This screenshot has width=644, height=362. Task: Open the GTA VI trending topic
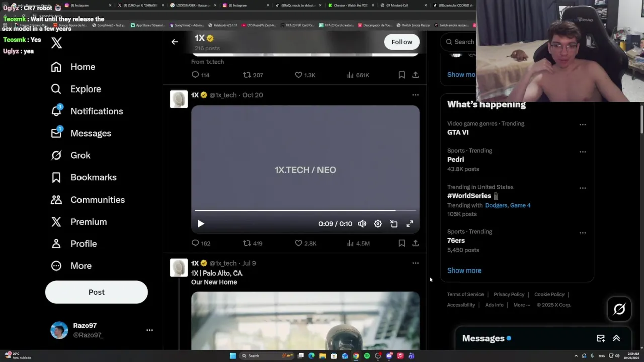pyautogui.click(x=458, y=132)
